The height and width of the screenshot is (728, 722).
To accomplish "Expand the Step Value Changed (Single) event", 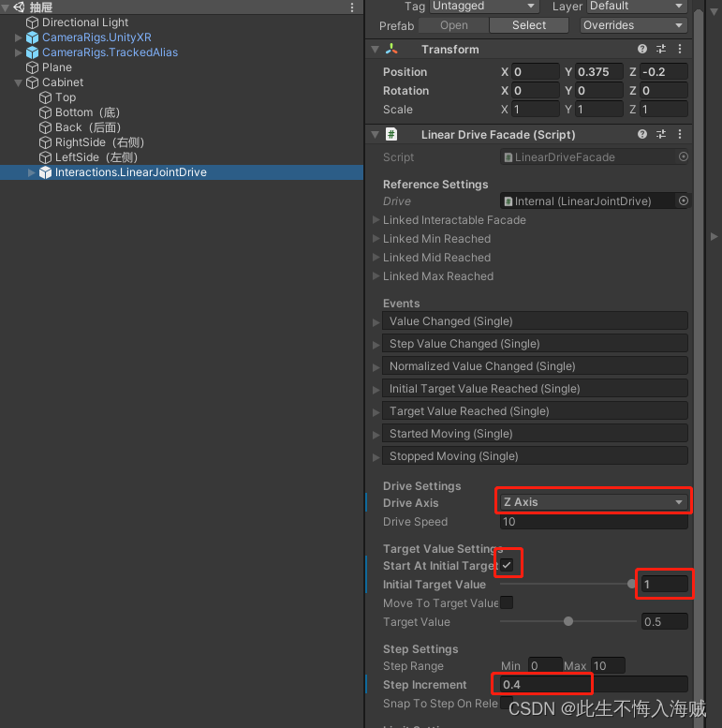I will point(376,345).
